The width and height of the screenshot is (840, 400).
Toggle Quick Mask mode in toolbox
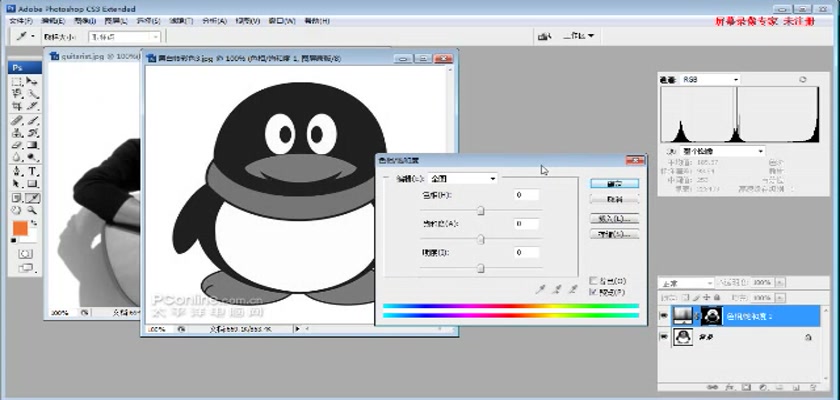(x=25, y=253)
